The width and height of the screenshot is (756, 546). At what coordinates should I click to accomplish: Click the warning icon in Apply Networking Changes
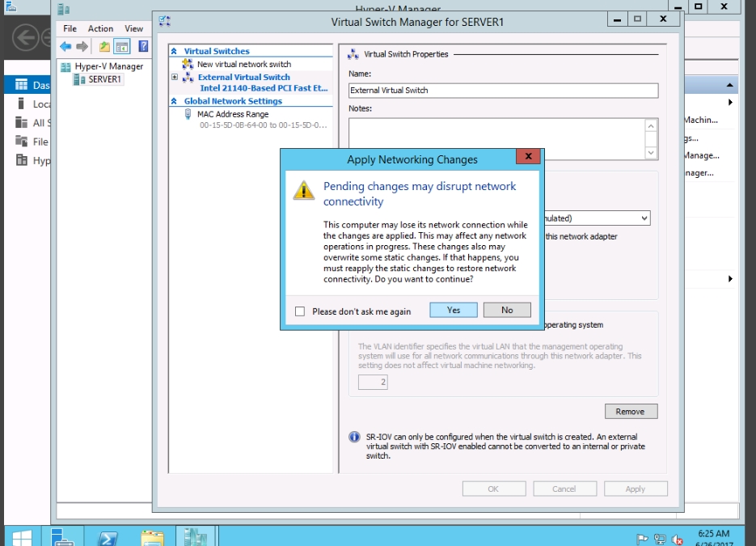click(304, 191)
